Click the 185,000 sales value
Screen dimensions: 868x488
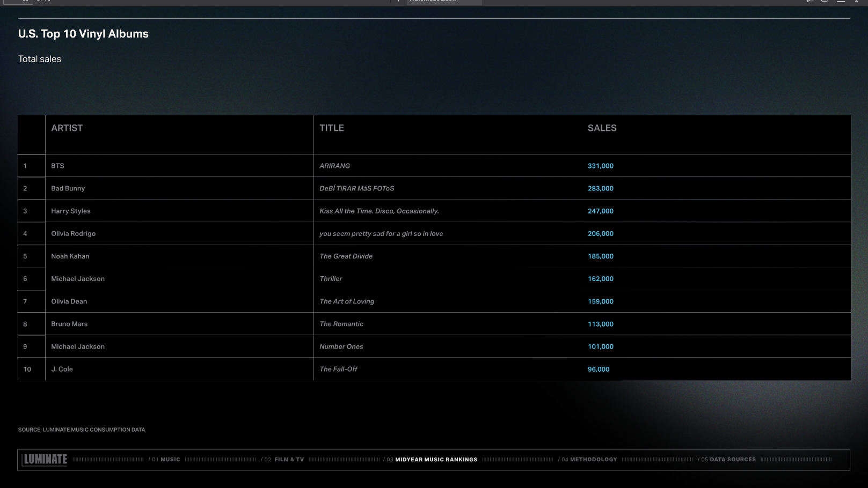pyautogui.click(x=601, y=256)
